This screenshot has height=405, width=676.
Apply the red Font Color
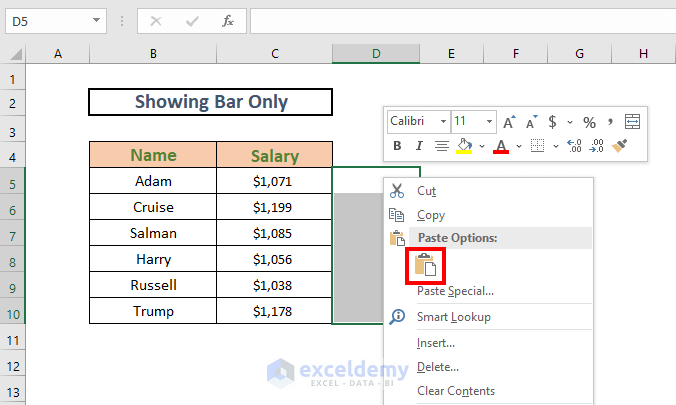click(x=501, y=146)
